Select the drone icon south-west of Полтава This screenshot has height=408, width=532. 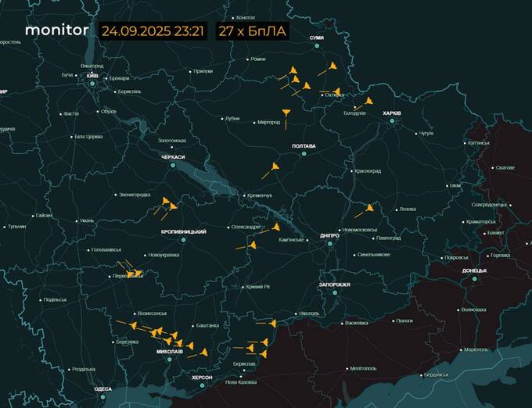pos(275,167)
